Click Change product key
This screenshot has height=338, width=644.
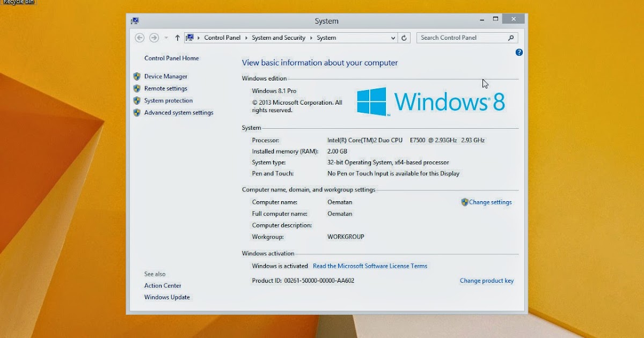[x=487, y=281]
